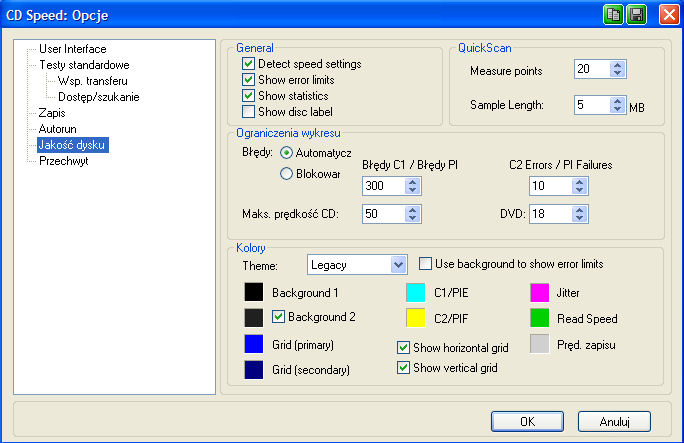
Task: Click the Measure points field showing 20
Action: [x=592, y=69]
